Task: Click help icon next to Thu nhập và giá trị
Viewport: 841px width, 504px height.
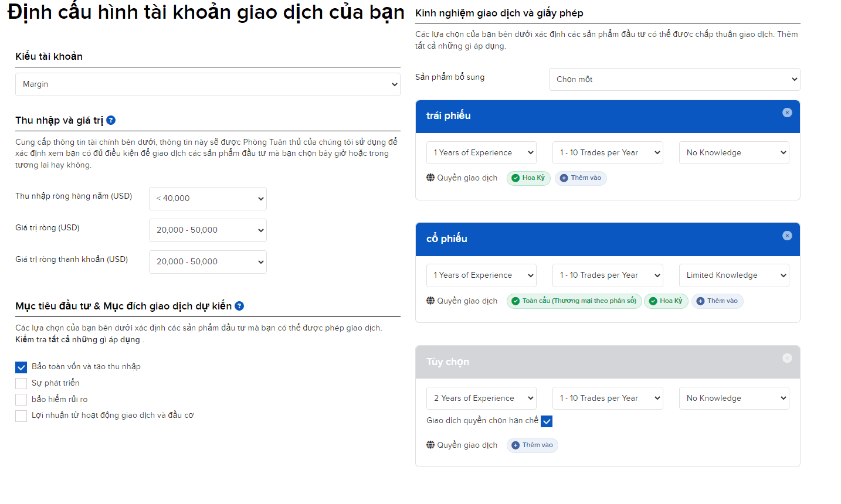Action: 111,120
